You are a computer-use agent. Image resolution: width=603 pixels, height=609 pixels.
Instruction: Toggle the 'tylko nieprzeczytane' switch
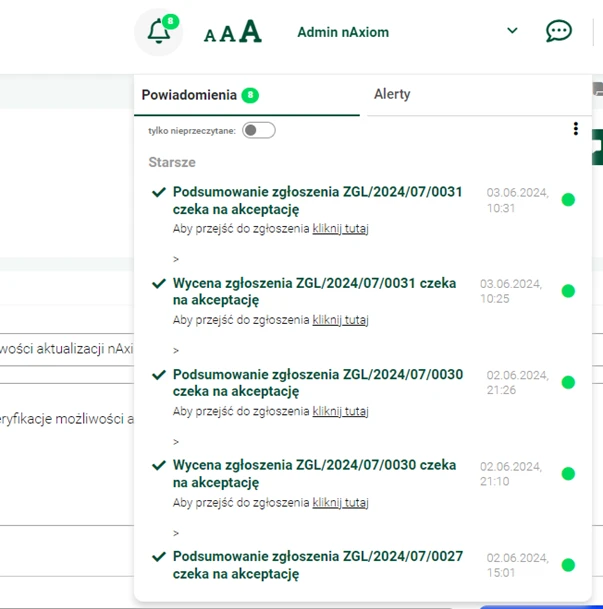point(259,130)
